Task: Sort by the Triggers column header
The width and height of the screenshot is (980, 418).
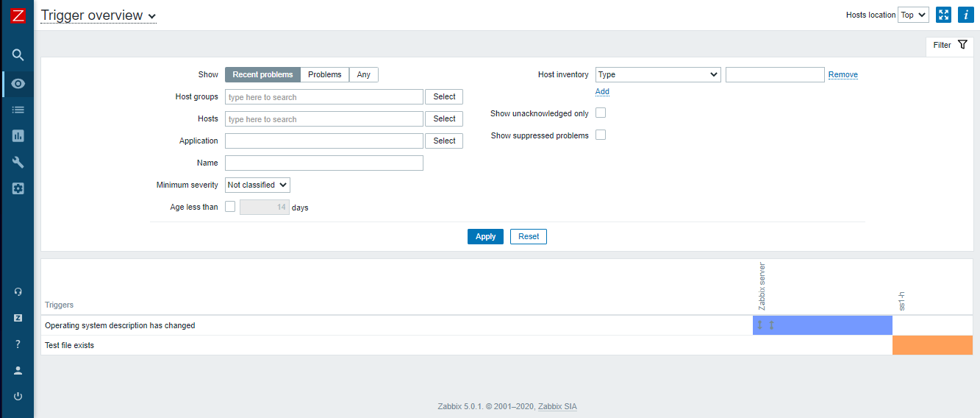Action: 59,305
